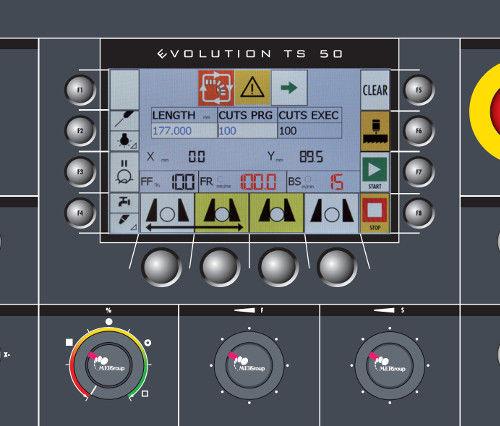
Task: Tap the green START play button
Action: pos(375,172)
